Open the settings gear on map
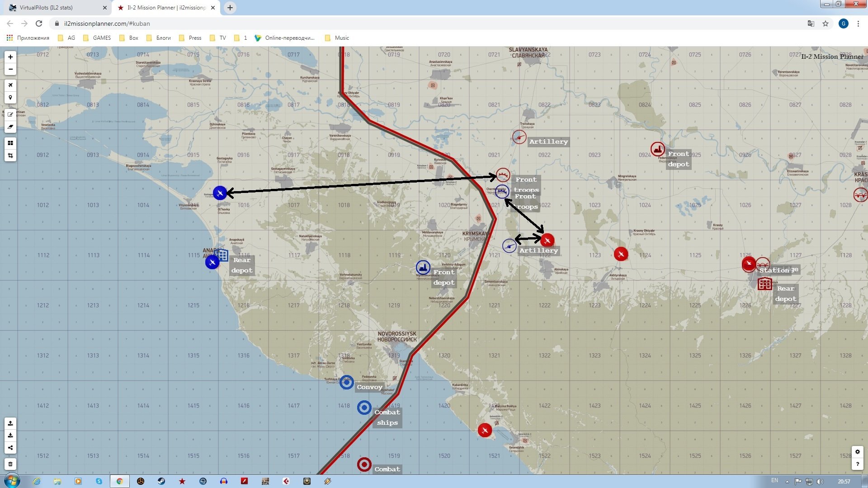This screenshot has height=488, width=868. 857,451
